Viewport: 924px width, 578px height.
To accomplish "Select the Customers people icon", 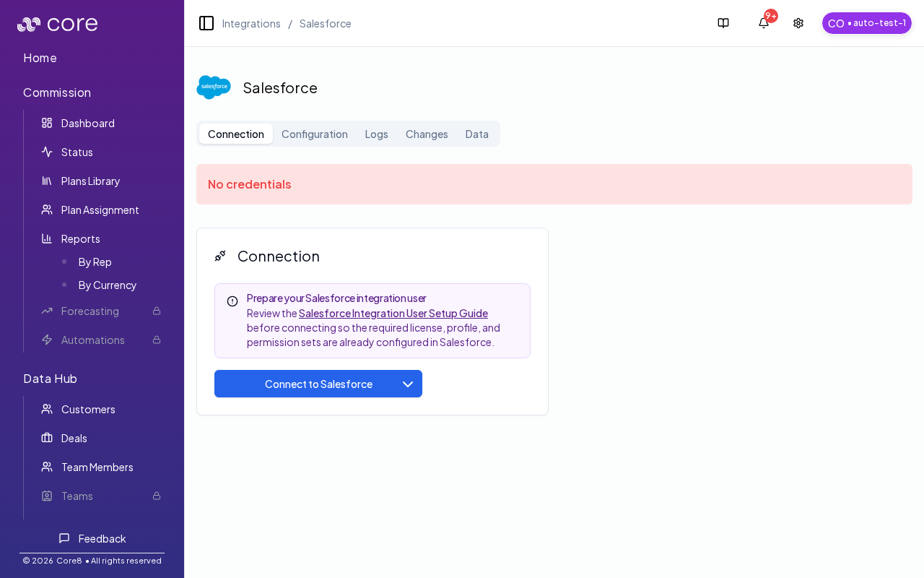I will click(46, 409).
